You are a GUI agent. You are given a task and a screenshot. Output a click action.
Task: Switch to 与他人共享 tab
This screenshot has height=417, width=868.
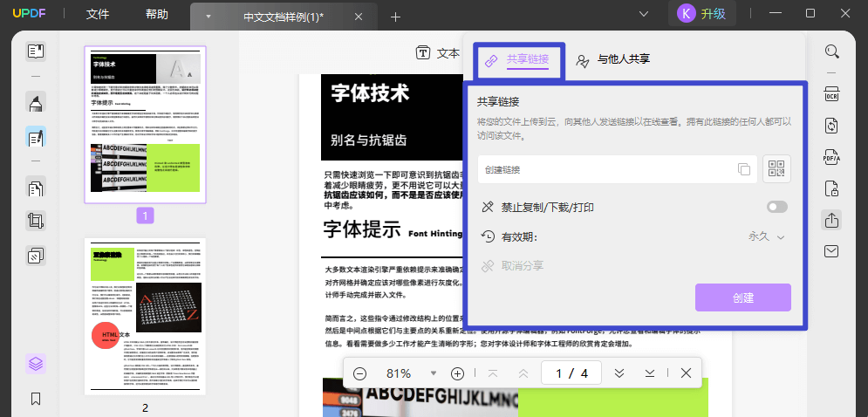612,60
